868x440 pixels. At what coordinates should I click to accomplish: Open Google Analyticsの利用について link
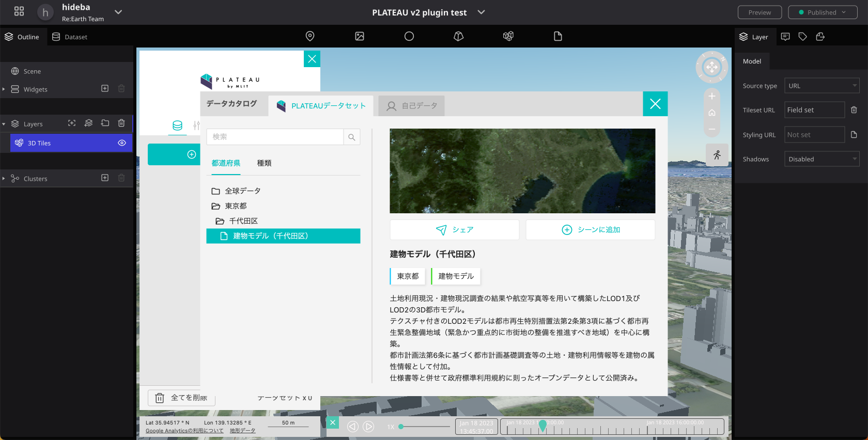point(184,431)
